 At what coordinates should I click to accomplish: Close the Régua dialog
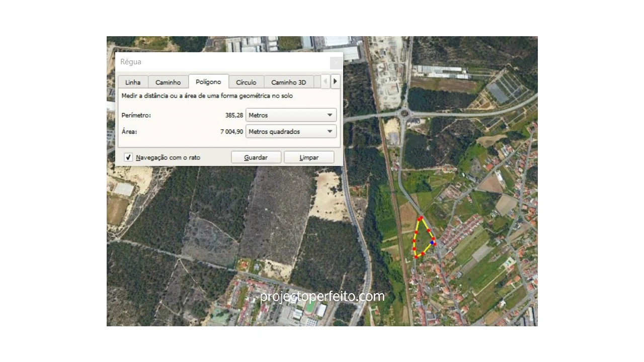(336, 62)
